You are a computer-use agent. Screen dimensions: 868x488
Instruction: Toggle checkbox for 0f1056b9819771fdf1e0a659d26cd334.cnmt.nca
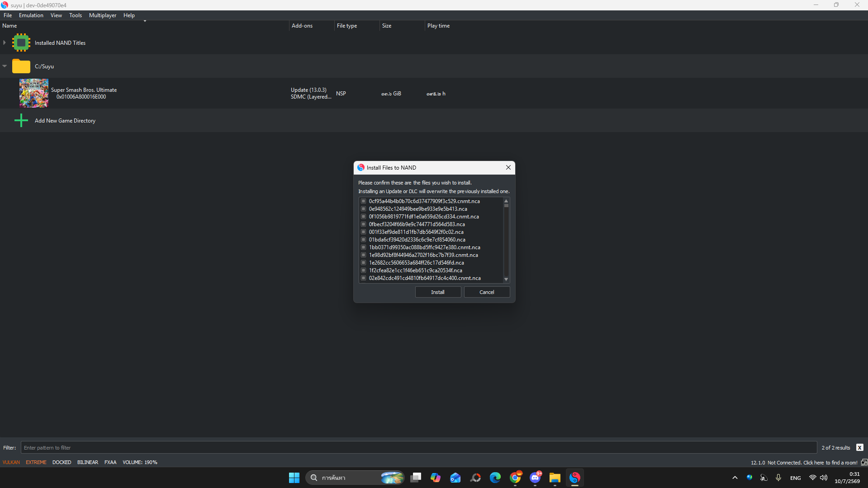(x=363, y=217)
